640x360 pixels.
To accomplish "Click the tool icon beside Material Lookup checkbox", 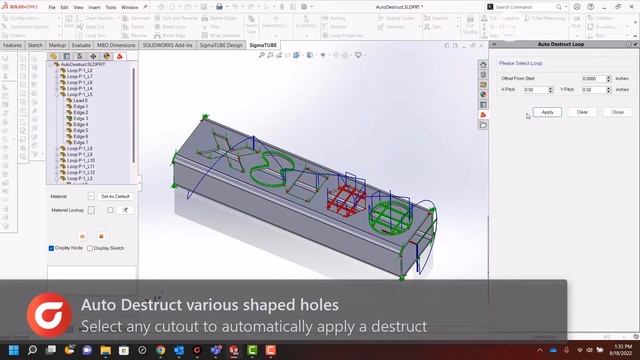I will 125,210.
